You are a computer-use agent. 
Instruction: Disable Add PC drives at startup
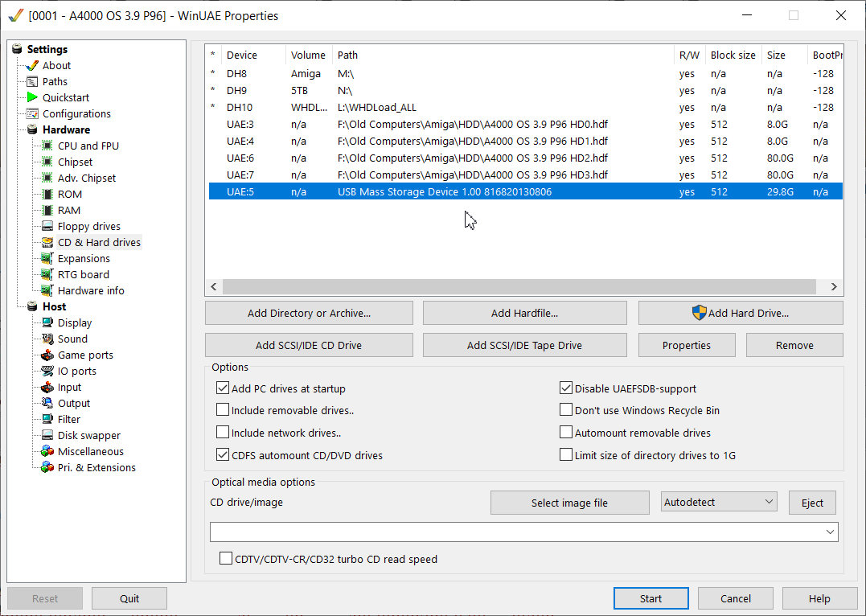(x=223, y=388)
